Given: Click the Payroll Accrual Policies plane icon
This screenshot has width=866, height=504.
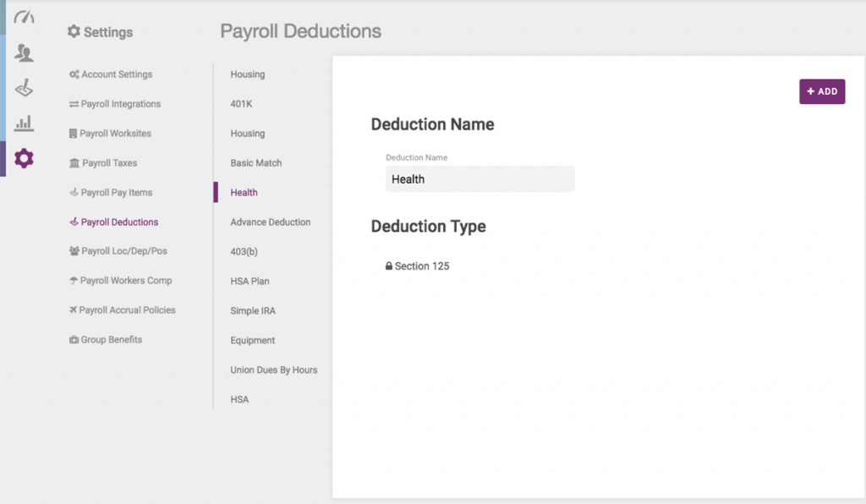Looking at the screenshot, I should 73,310.
